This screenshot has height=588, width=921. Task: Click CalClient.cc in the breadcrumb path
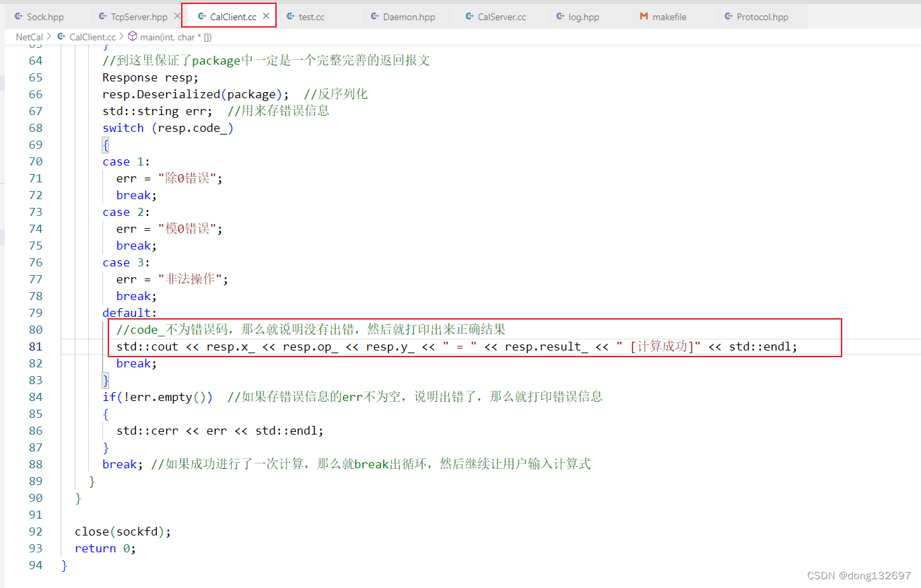92,37
